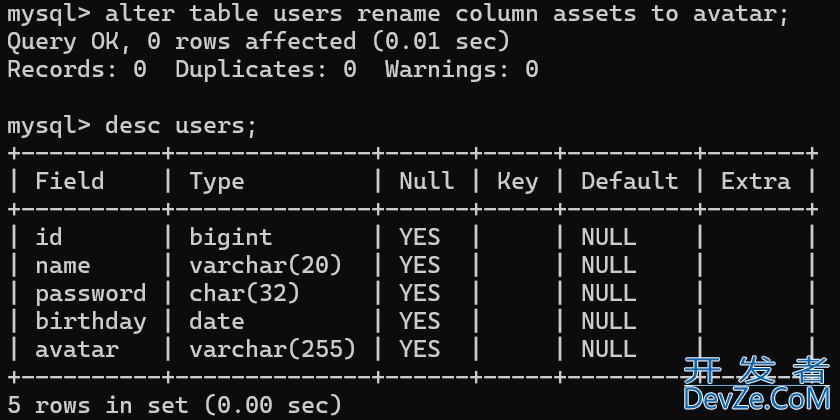Viewport: 840px width, 420px height.
Task: Select the "char(32)" type value
Action: click(244, 293)
